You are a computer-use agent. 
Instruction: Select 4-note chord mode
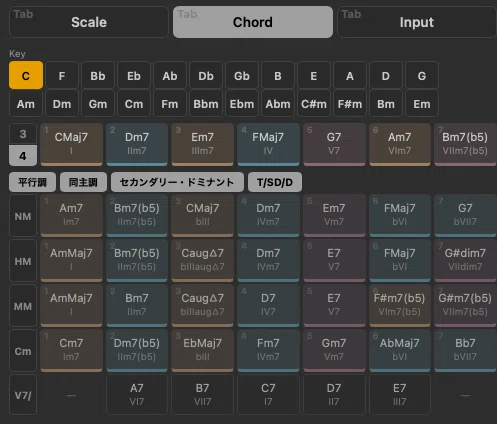[x=23, y=155]
